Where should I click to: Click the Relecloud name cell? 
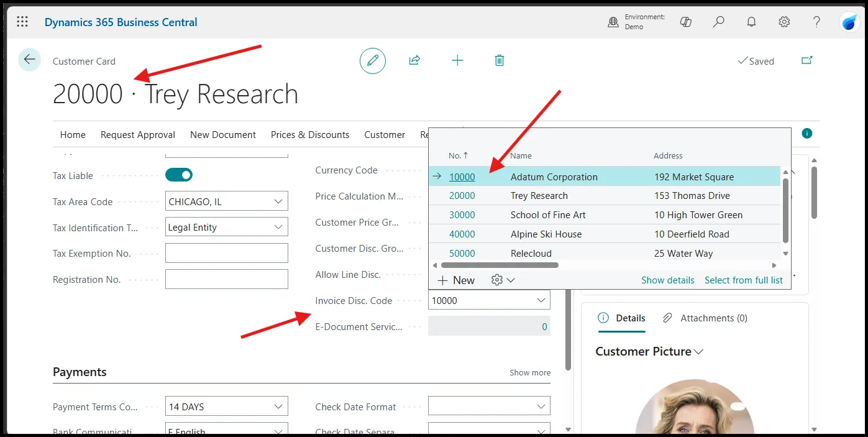[531, 253]
